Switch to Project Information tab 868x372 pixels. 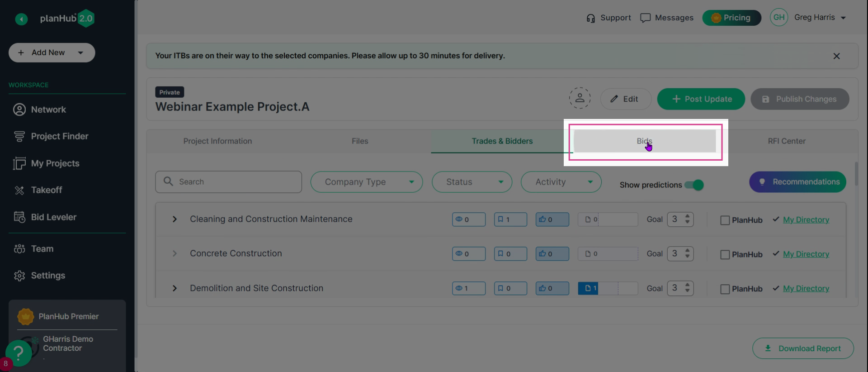coord(217,141)
